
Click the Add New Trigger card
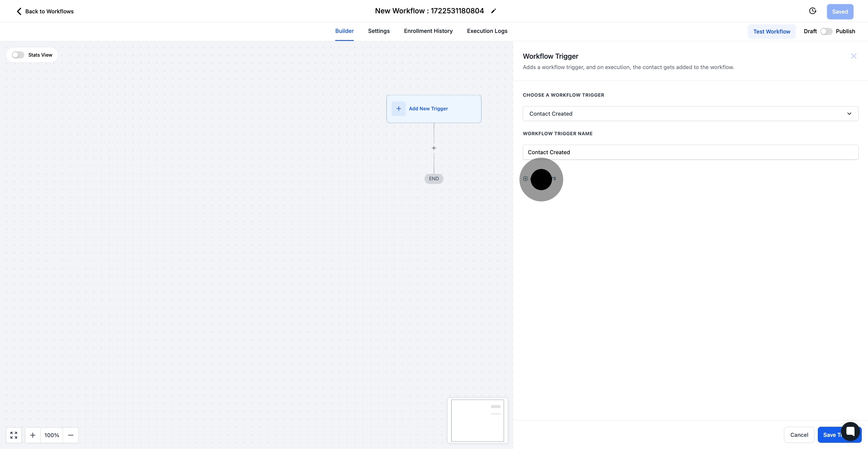pos(434,109)
